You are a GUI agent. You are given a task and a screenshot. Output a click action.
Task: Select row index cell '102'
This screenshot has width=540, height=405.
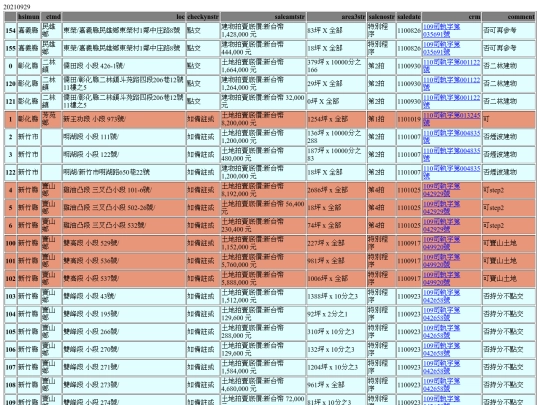[x=10, y=279]
